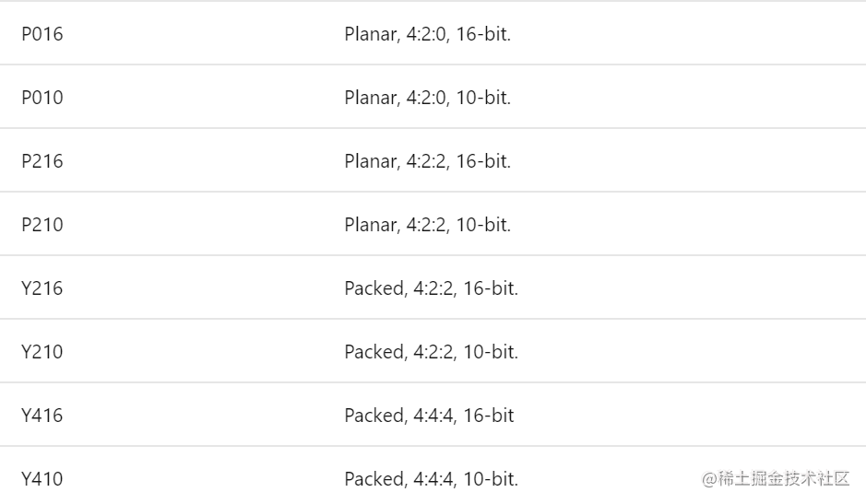Viewport: 866px width, 504px height.
Task: Click the P016 format name cell
Action: [42, 34]
